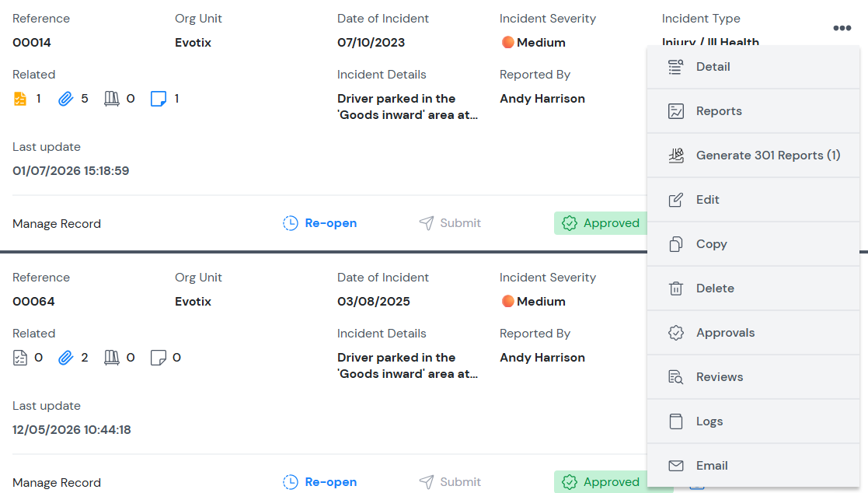The width and height of the screenshot is (868, 493).
Task: Choose Reports in the dropdown menu
Action: click(x=753, y=111)
